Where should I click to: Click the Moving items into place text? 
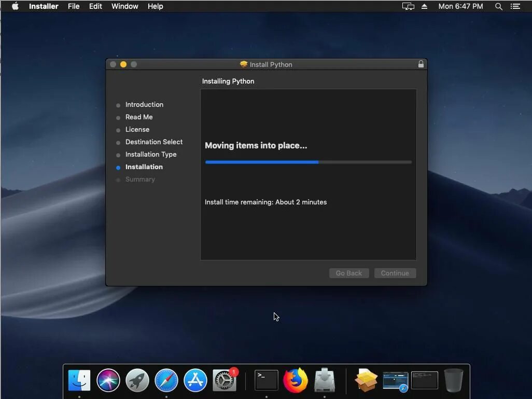tap(256, 146)
